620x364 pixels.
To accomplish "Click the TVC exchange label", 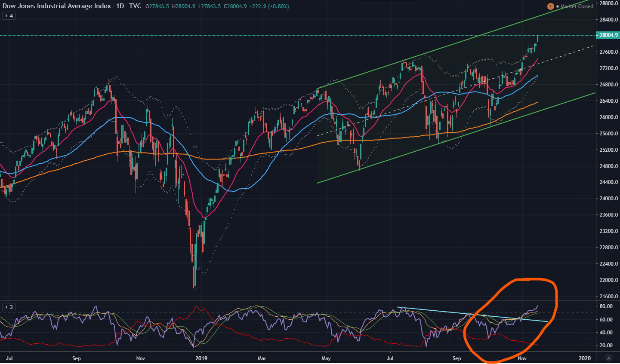I will pyautogui.click(x=135, y=6).
